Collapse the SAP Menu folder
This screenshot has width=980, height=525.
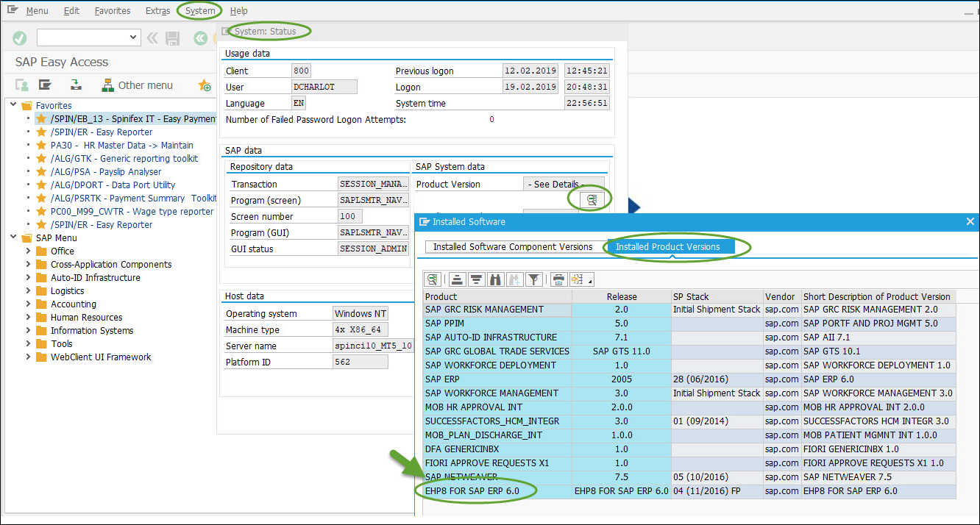pos(14,238)
